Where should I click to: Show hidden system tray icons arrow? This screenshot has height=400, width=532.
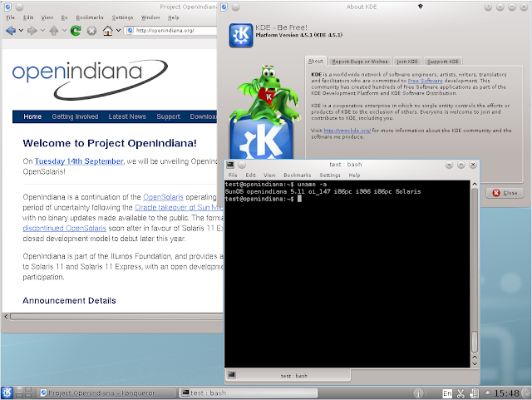coord(488,393)
